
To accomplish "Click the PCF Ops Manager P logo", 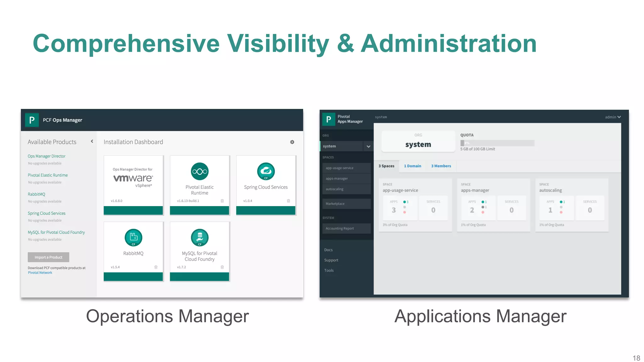I will click(x=32, y=120).
